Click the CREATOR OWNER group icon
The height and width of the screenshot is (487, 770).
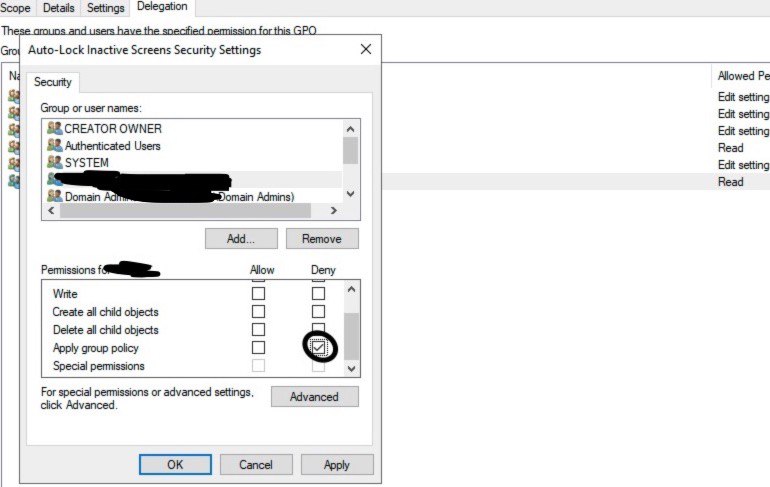(55, 128)
